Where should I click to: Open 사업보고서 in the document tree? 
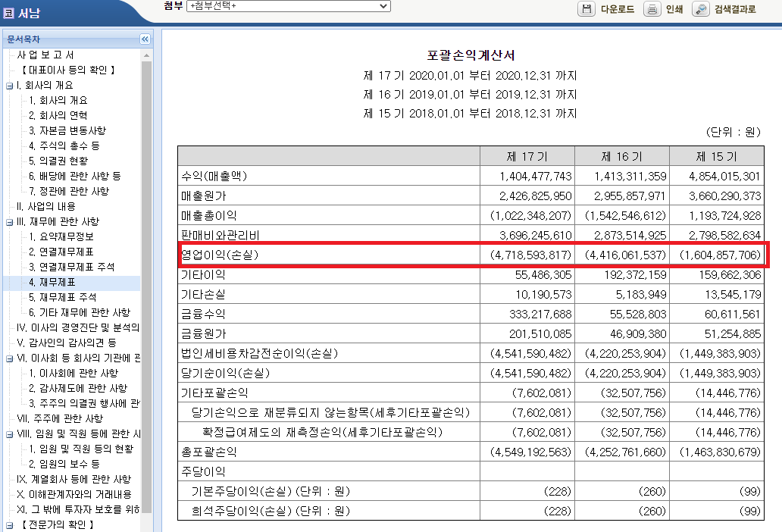[x=45, y=55]
